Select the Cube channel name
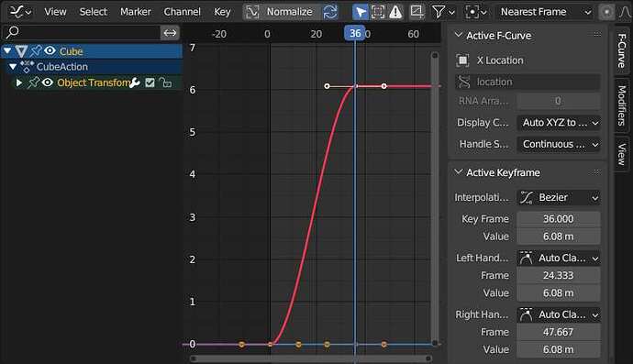Viewport: 633px width, 364px height. point(71,51)
